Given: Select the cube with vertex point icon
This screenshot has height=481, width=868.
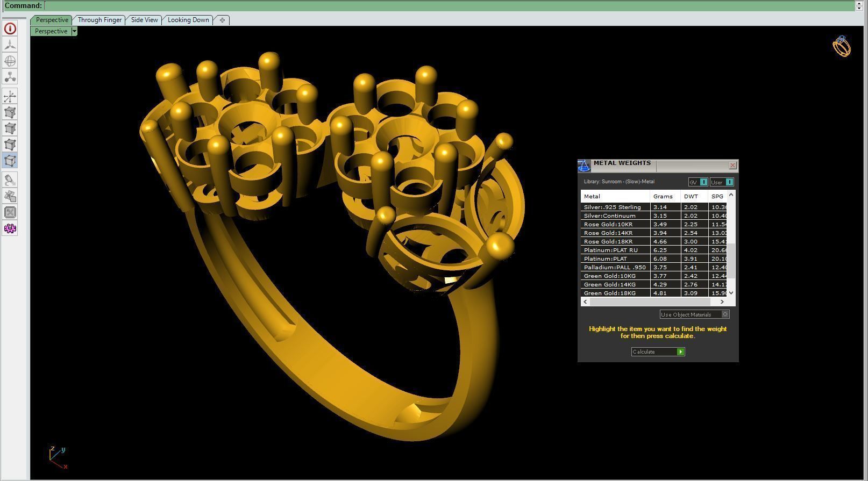Looking at the screenshot, I should point(10,112).
